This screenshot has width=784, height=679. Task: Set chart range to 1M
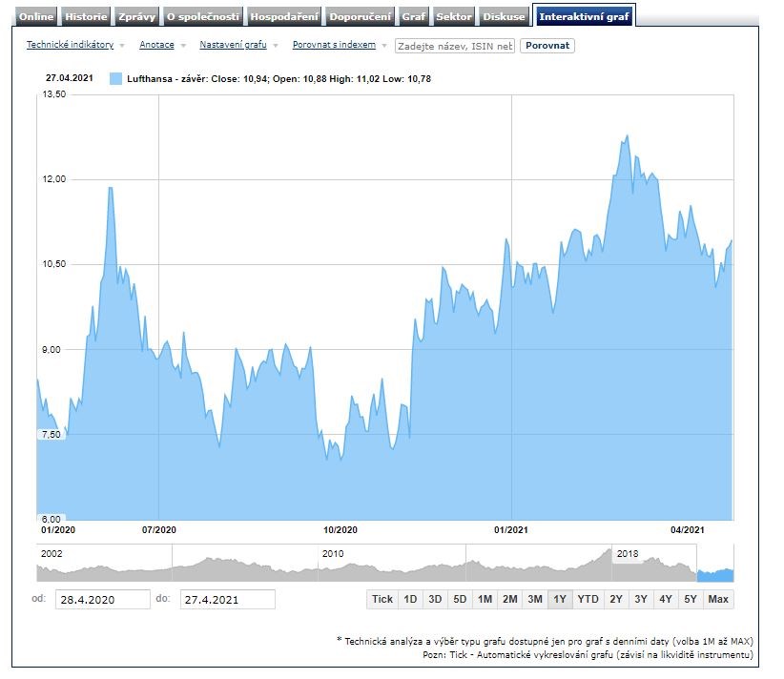pyautogui.click(x=485, y=599)
